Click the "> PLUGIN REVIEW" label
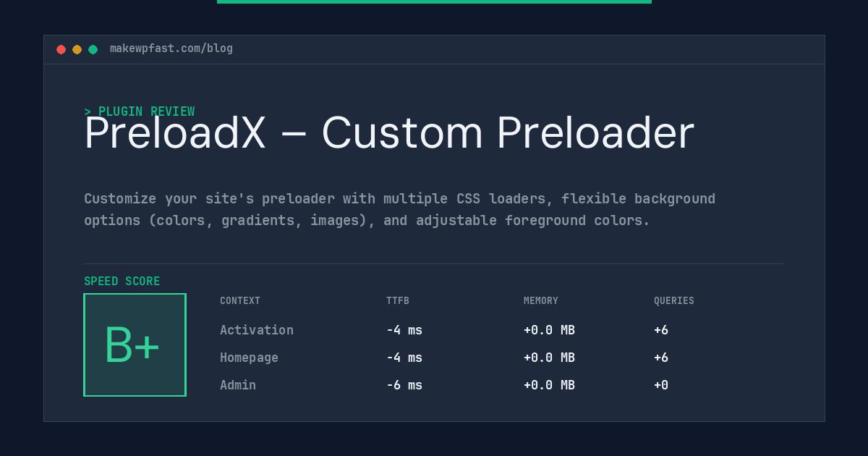The width and height of the screenshot is (868, 456). (x=140, y=111)
